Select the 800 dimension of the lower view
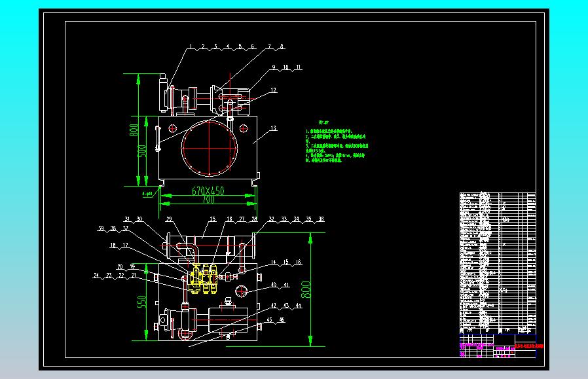Screen dimensions: 588x379 306,289
